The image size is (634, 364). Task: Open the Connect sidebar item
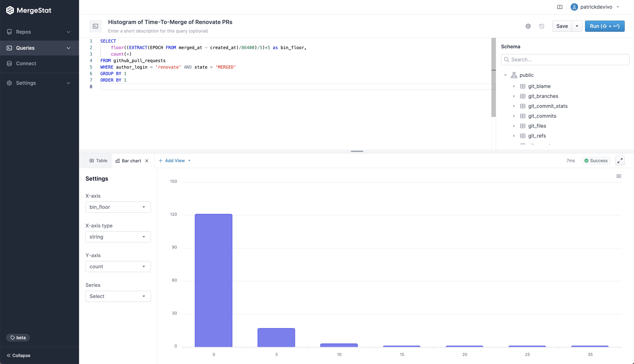coord(26,64)
